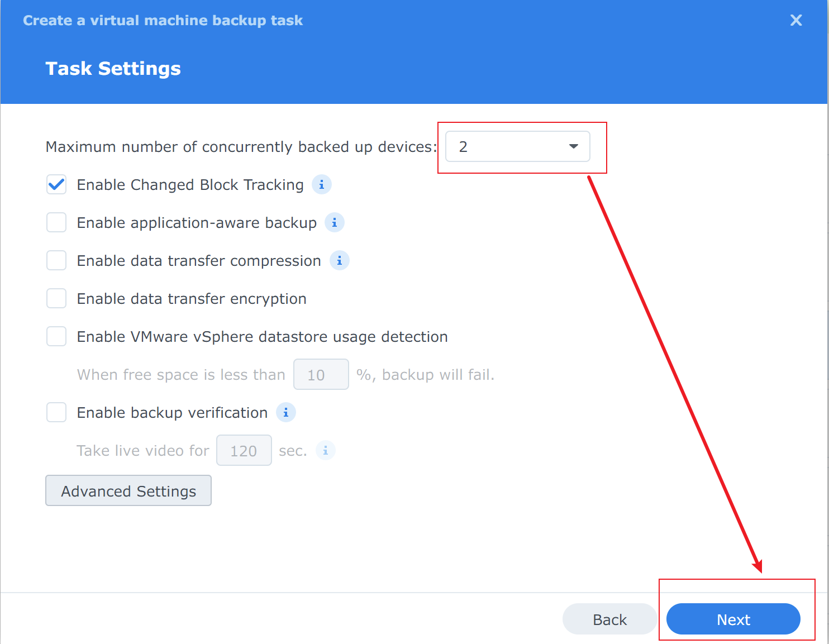Screen dimensions: 829x644
Task: Tick the Enable backup verification checkbox
Action: [56, 412]
